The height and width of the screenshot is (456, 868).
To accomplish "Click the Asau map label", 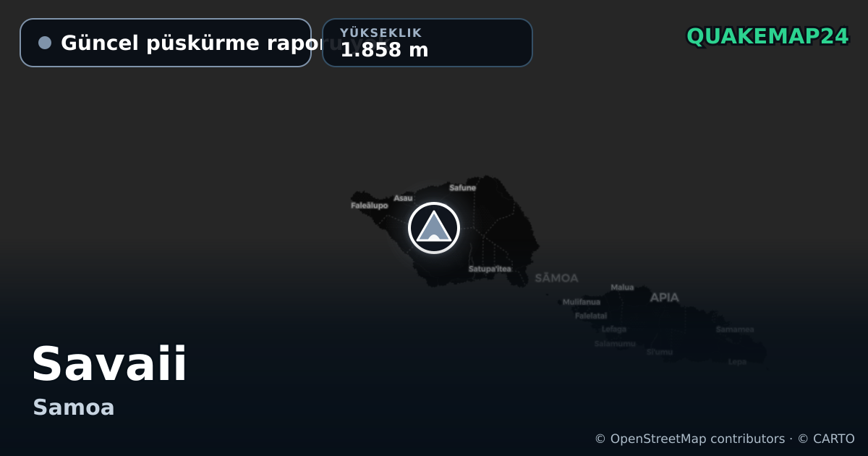I will (403, 198).
